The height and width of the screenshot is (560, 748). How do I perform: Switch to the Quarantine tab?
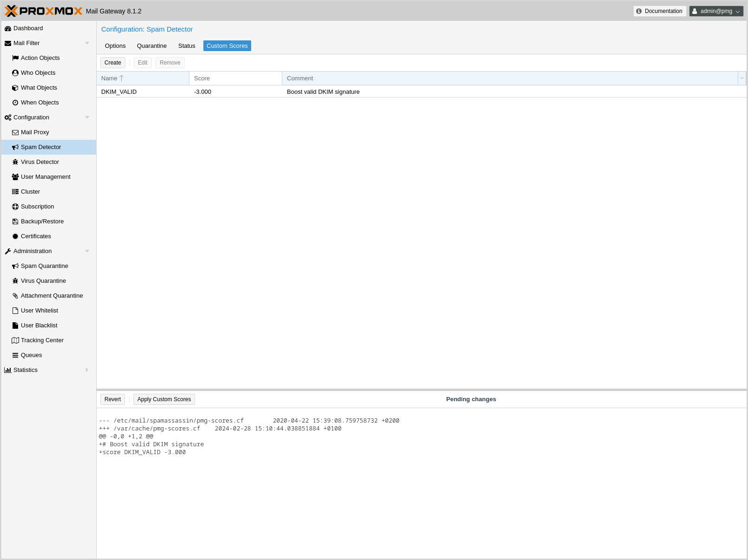coord(152,46)
